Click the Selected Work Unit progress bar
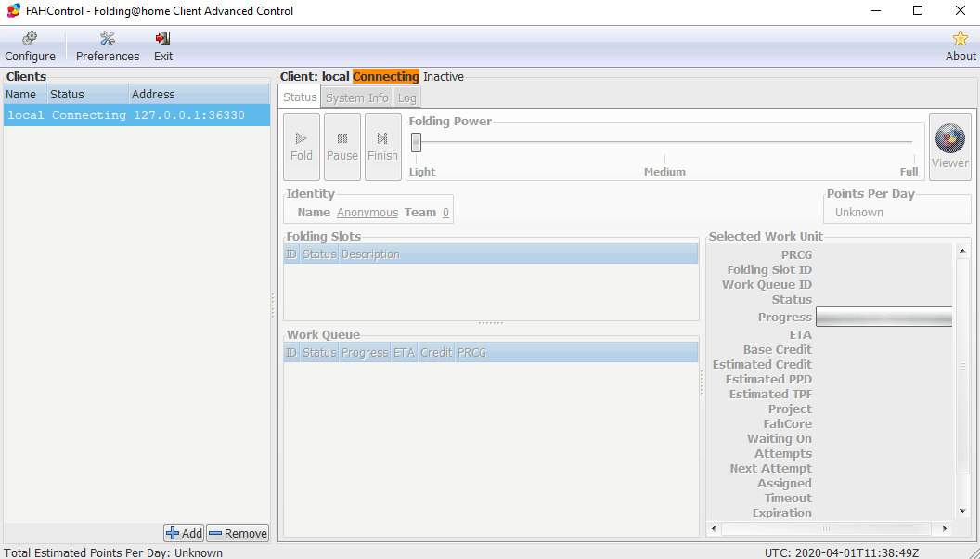Screen dimensions: 980x559 883,317
